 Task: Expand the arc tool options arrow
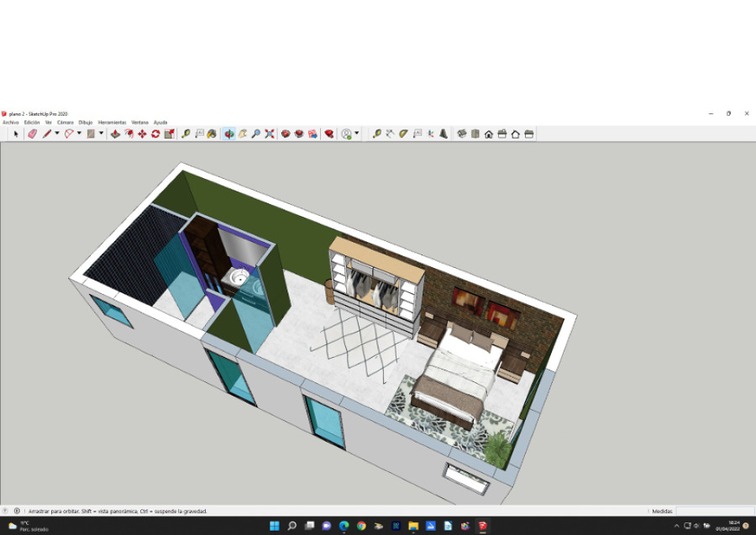coord(79,134)
